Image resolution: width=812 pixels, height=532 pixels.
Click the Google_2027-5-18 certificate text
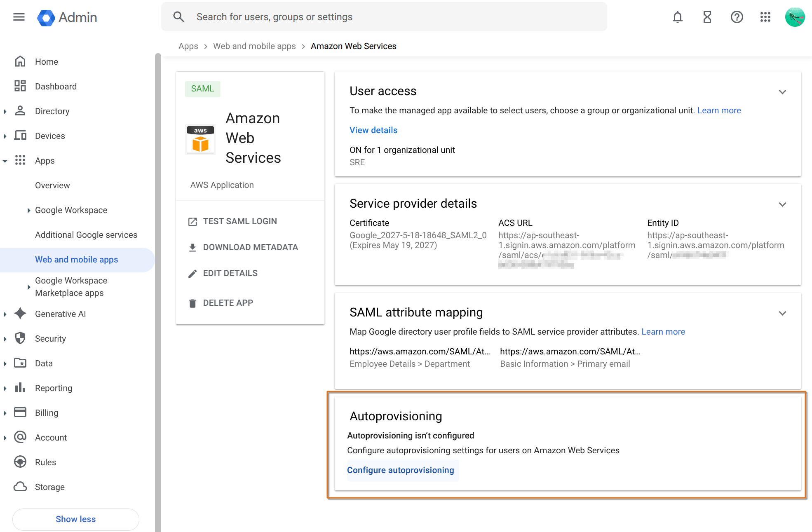coord(418,235)
